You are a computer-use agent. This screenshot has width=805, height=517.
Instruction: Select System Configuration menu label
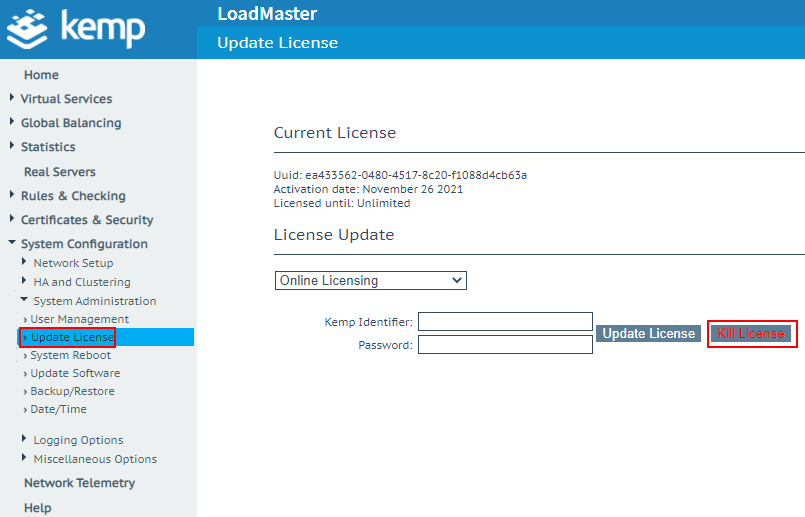(84, 244)
